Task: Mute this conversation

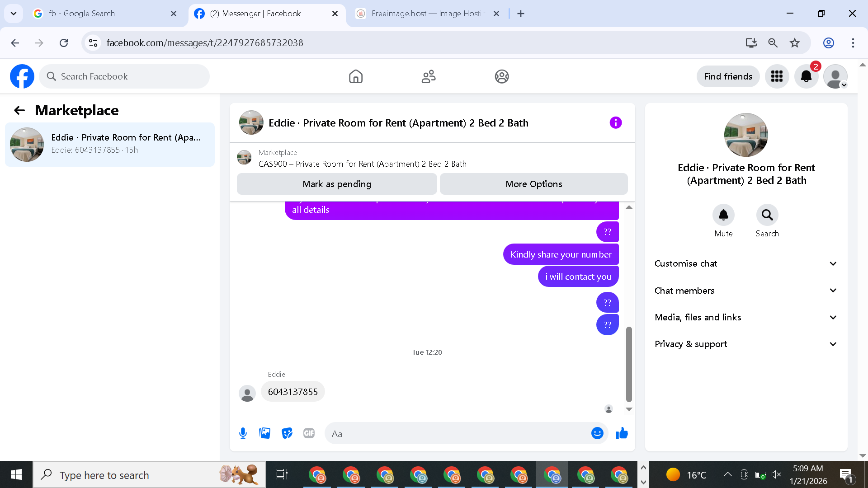Action: [723, 216]
